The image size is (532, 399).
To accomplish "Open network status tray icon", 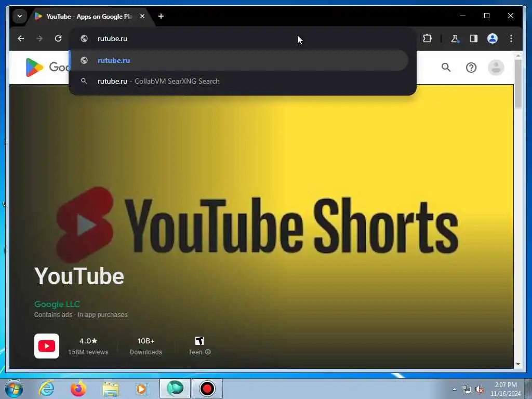I will [x=467, y=390].
